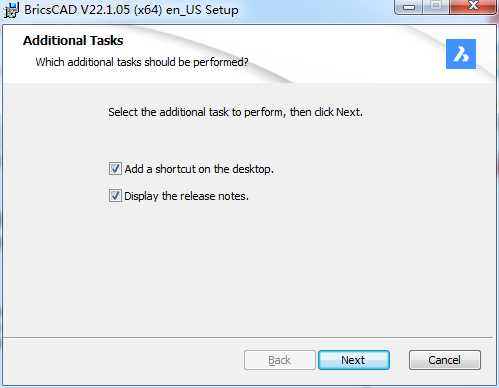Click the 'en_US Setup' text in the title bar
The image size is (499, 388).
(x=202, y=10)
